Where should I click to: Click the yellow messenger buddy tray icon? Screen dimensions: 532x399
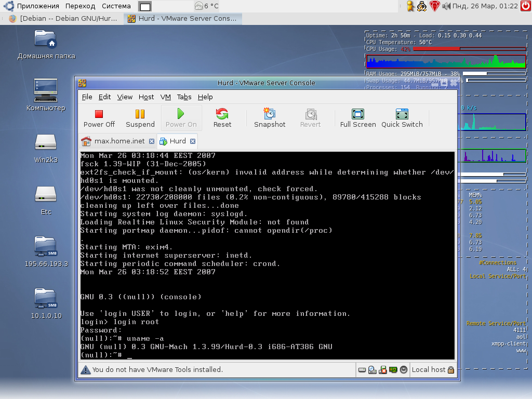pos(410,6)
